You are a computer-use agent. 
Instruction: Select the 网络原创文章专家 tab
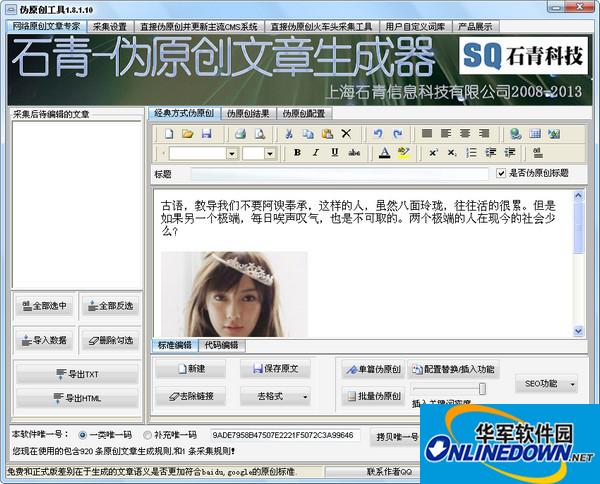tap(46, 26)
